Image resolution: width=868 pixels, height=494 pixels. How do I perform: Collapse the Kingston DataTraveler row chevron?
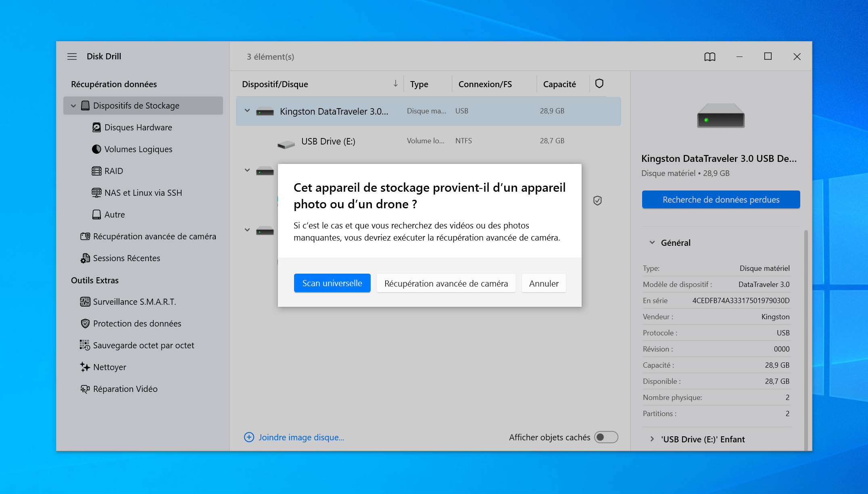(x=247, y=111)
